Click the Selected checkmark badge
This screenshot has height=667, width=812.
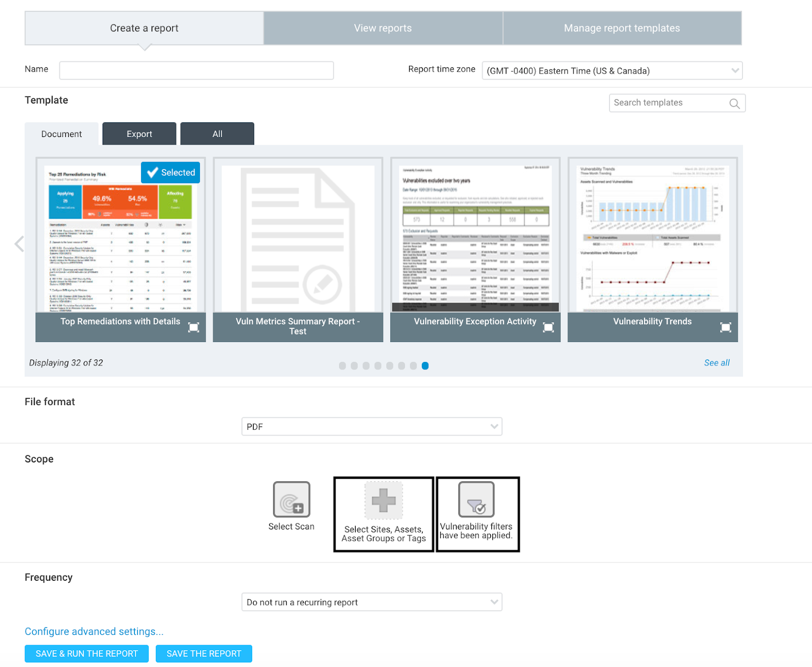(171, 173)
